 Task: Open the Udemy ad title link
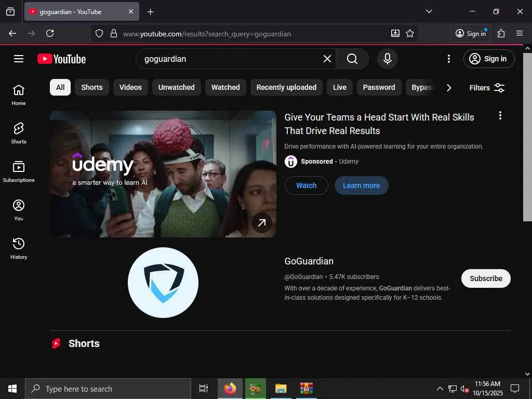(x=379, y=124)
